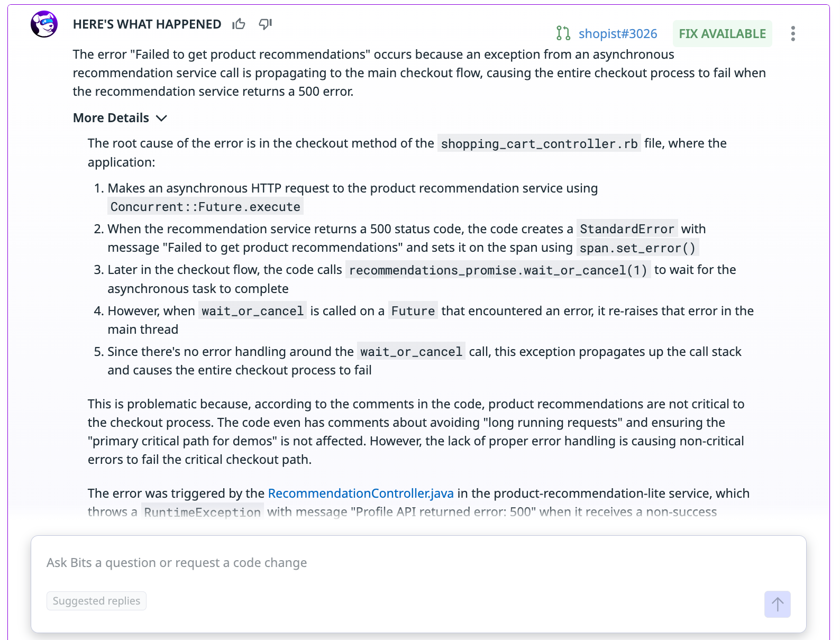Toggle negative feedback with thumbs down

click(265, 24)
